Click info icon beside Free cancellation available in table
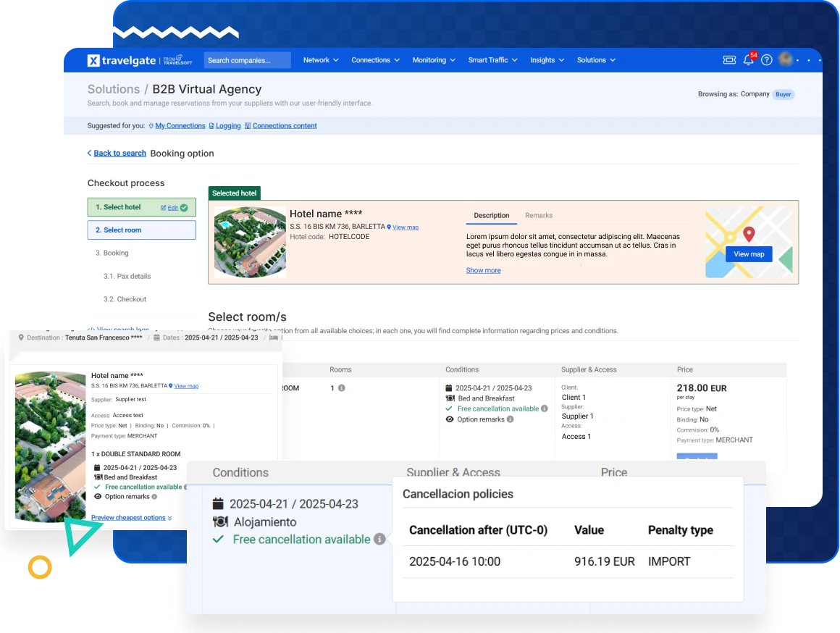The width and height of the screenshot is (840, 633). coord(545,408)
